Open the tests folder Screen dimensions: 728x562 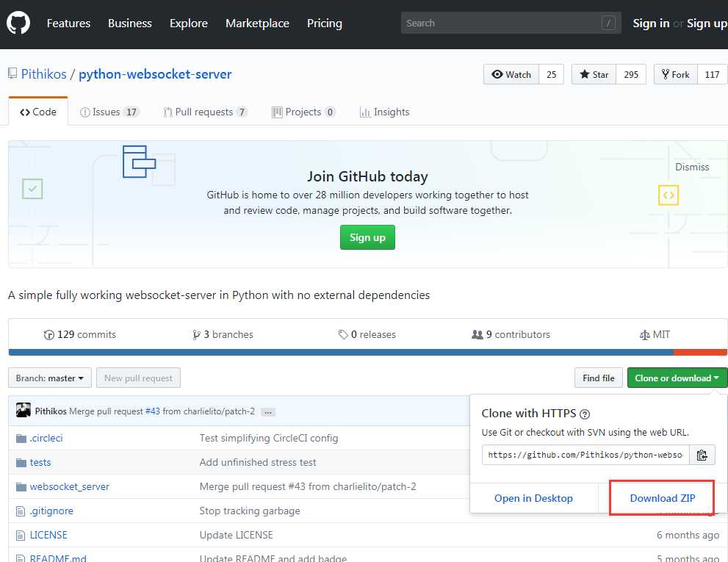(x=40, y=463)
